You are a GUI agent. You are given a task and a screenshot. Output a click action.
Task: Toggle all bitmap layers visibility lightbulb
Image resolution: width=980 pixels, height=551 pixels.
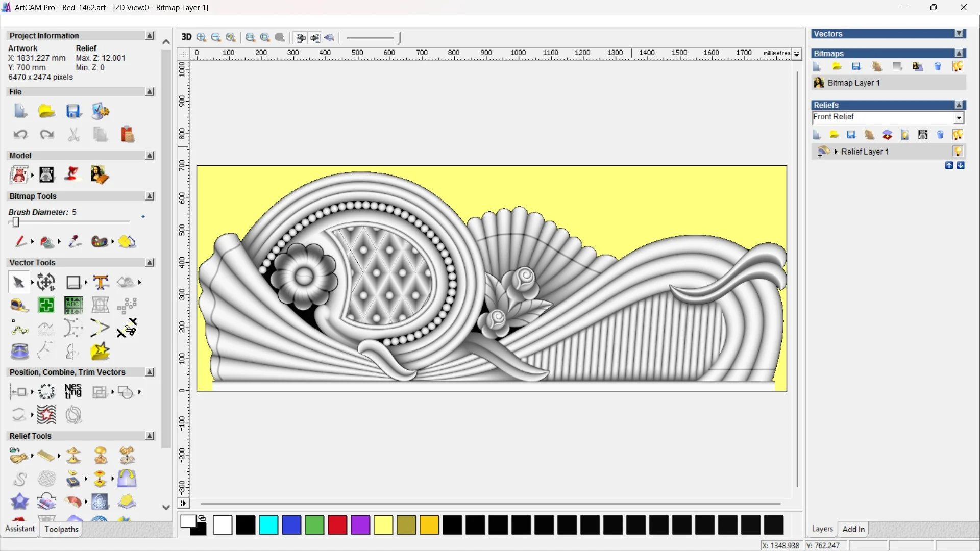pos(958,66)
